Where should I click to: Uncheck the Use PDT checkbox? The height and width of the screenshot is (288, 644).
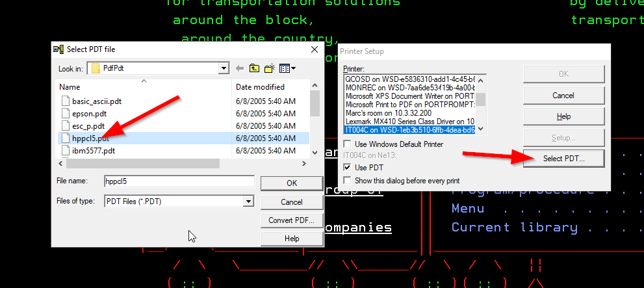pyautogui.click(x=348, y=168)
